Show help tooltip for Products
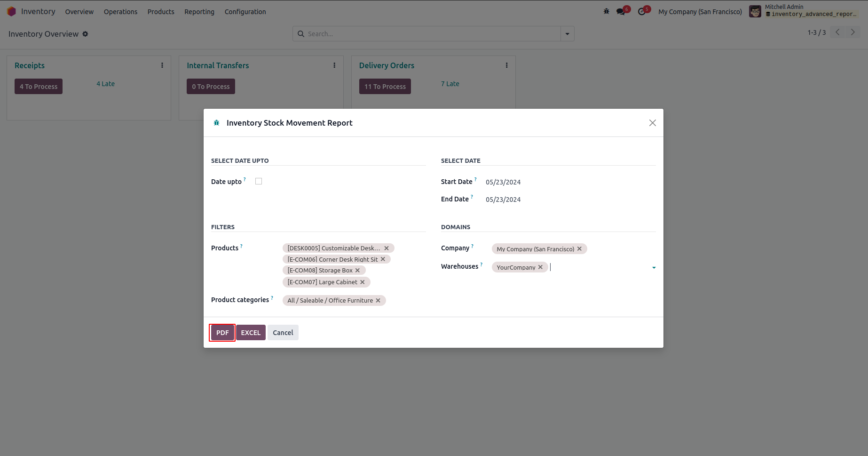The width and height of the screenshot is (868, 456). click(241, 246)
